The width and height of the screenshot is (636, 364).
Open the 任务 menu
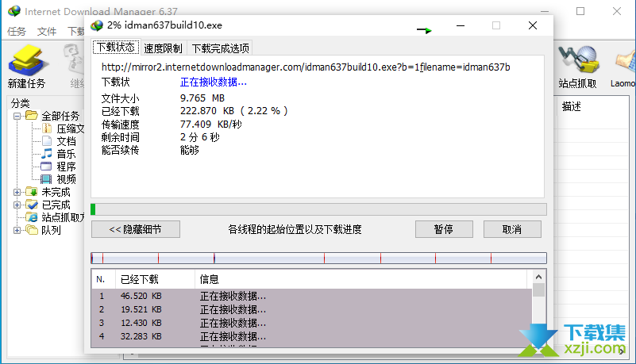pyautogui.click(x=17, y=31)
